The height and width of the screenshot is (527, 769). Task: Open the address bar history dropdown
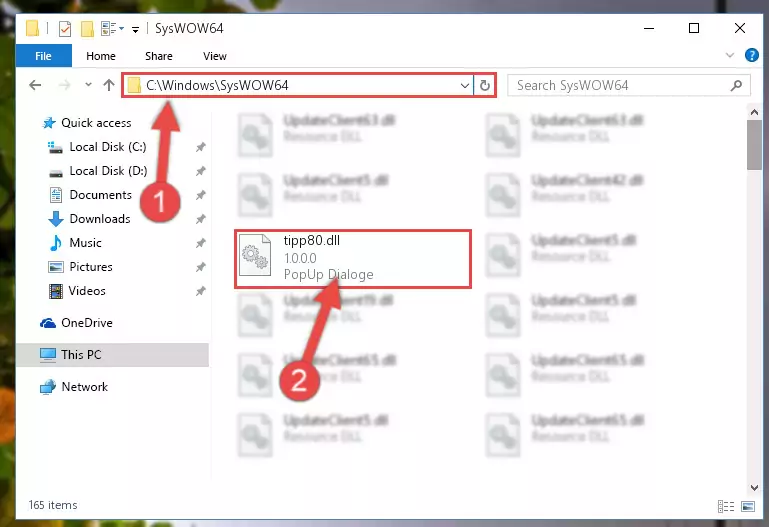pos(464,86)
